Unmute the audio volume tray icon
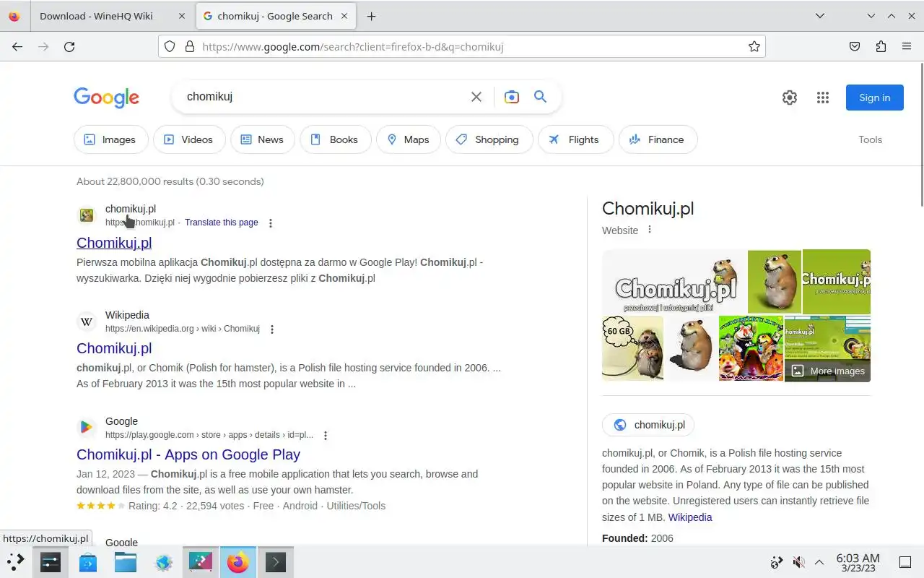Image resolution: width=924 pixels, height=578 pixels. (798, 562)
